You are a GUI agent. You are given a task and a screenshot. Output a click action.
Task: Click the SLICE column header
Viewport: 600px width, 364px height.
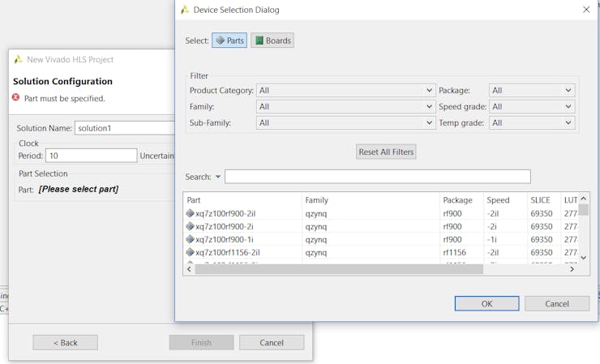pos(544,199)
